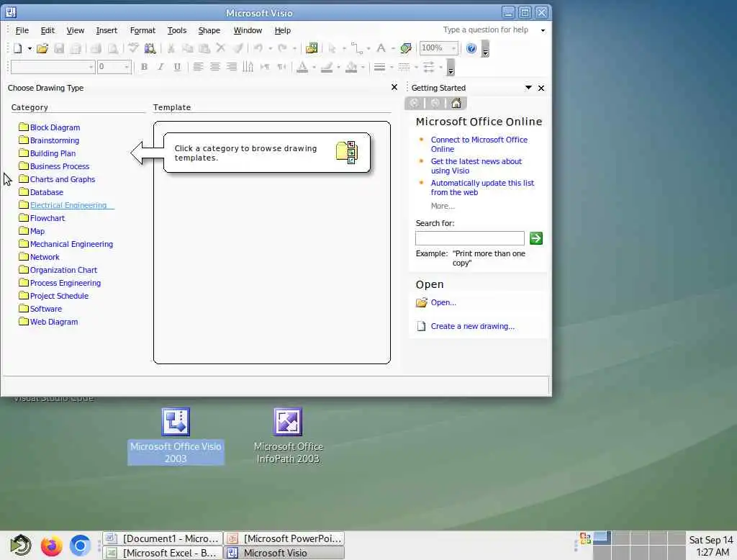Click the Back arrow in task pane
The height and width of the screenshot is (560, 737).
pos(414,104)
